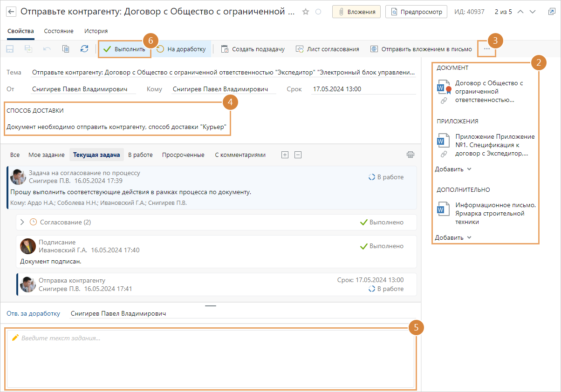Click the copy icon in toolbar
This screenshot has height=392, width=561.
coord(66,49)
